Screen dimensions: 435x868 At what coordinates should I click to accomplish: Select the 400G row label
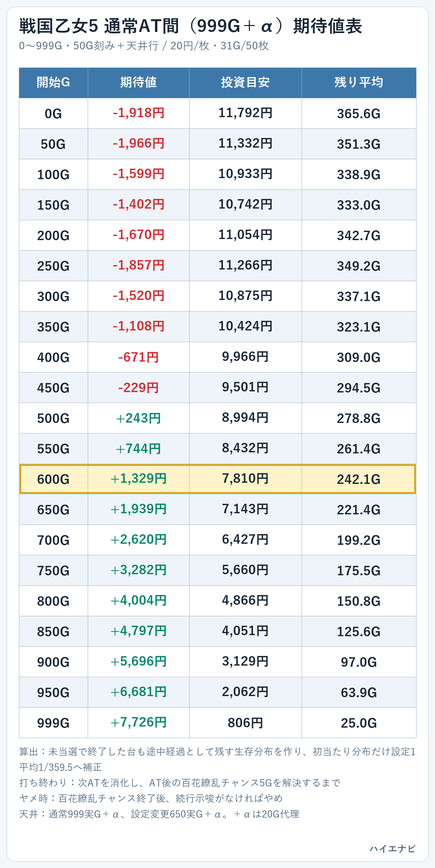click(x=53, y=357)
